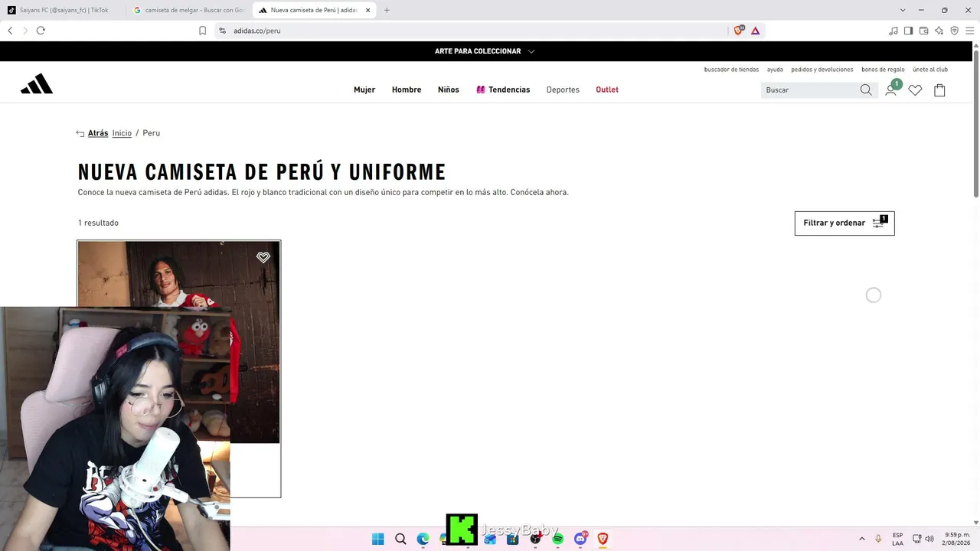Expand the ARTE PARA COLECCIONAR banner chevron
Screen dimensions: 980x551
pyautogui.click(x=531, y=51)
